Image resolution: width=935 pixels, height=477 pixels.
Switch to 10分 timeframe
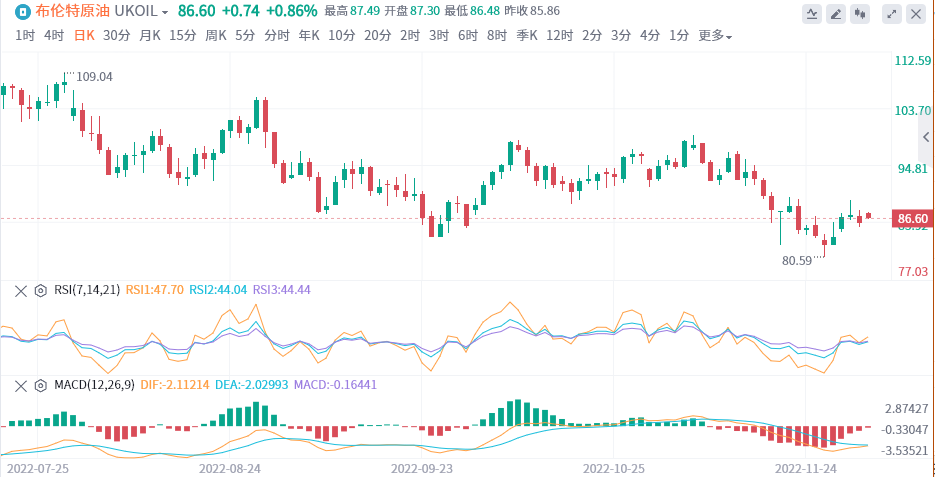342,36
